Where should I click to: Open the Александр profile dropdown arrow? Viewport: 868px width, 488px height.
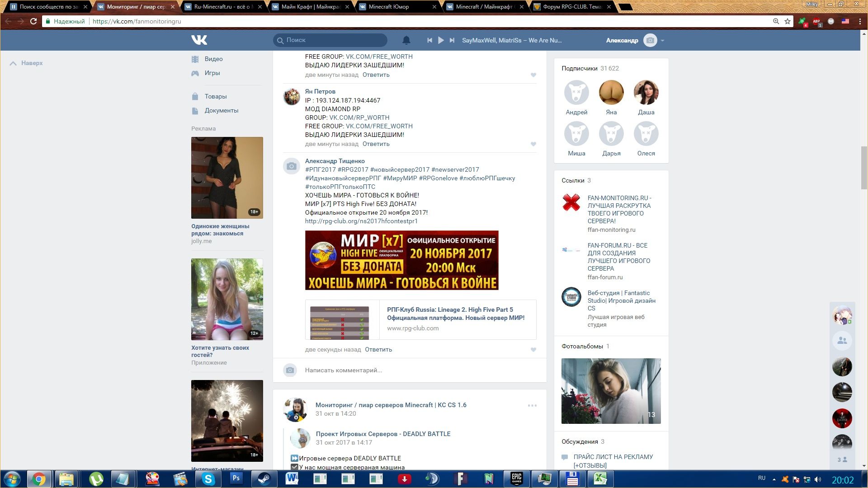[x=662, y=41]
